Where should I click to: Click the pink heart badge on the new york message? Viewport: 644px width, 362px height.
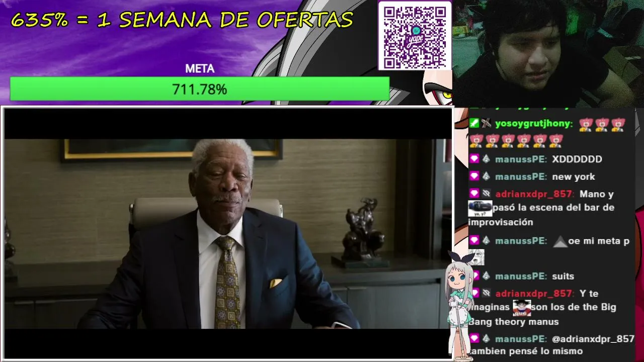click(474, 176)
